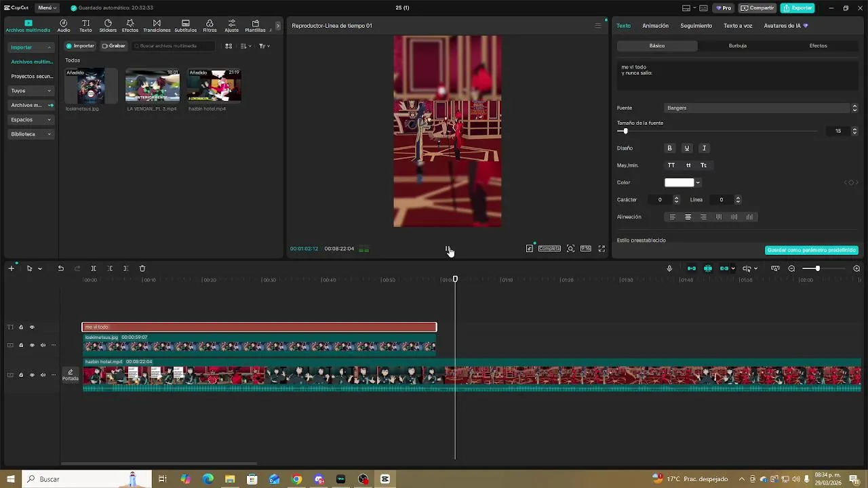Zoom out the timeline with minus magnifier

pos(791,268)
